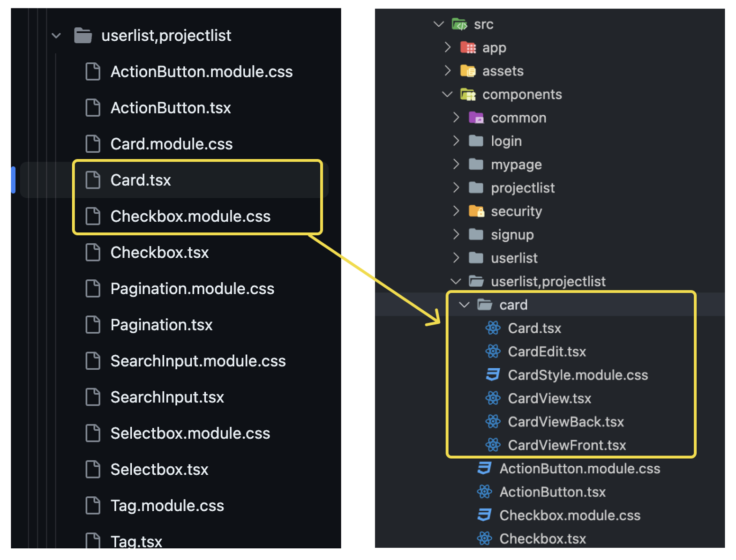The width and height of the screenshot is (736, 560).
Task: Collapse the left userlist,projectlist folder chevron
Action: tap(56, 36)
